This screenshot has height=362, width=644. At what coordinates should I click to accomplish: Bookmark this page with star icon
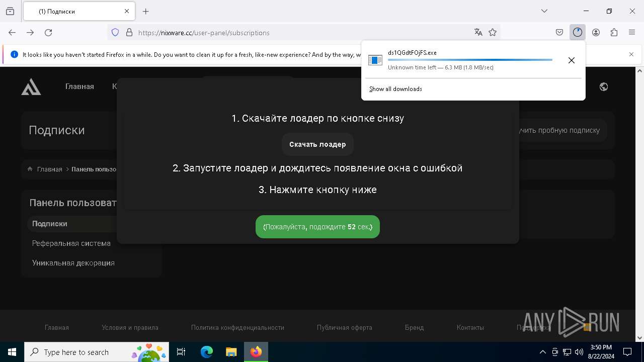click(493, 33)
